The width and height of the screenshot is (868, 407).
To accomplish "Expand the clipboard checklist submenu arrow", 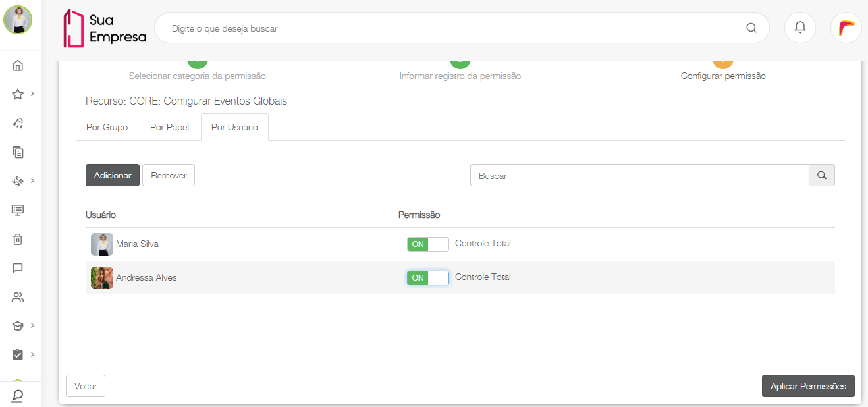I will [x=32, y=354].
